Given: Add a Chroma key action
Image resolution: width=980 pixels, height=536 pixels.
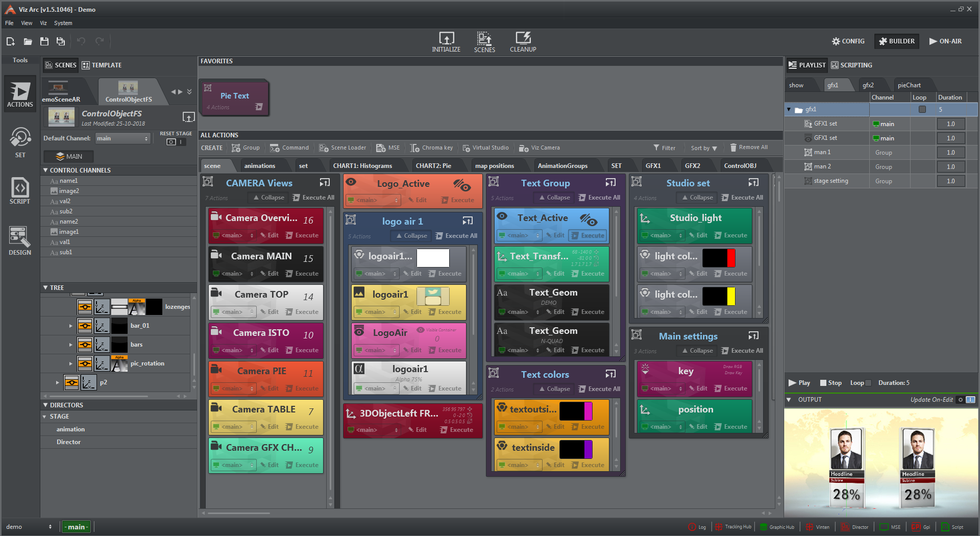Looking at the screenshot, I should [x=432, y=148].
